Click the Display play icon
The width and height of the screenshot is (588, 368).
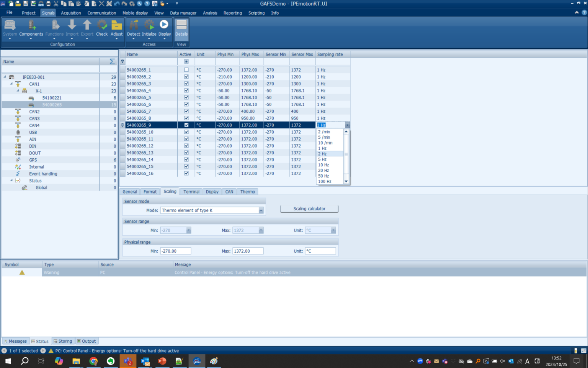[164, 25]
